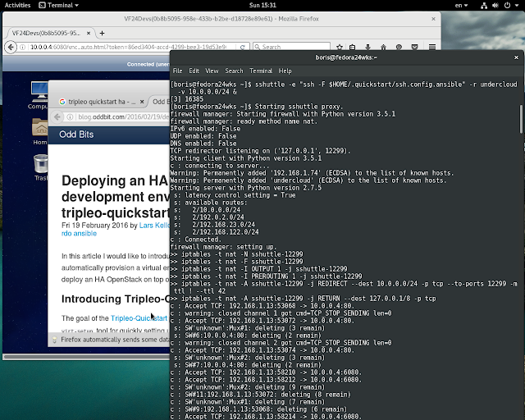Click the terminal vertical scrollbar thumb
The image size is (525, 420).
coord(521,119)
